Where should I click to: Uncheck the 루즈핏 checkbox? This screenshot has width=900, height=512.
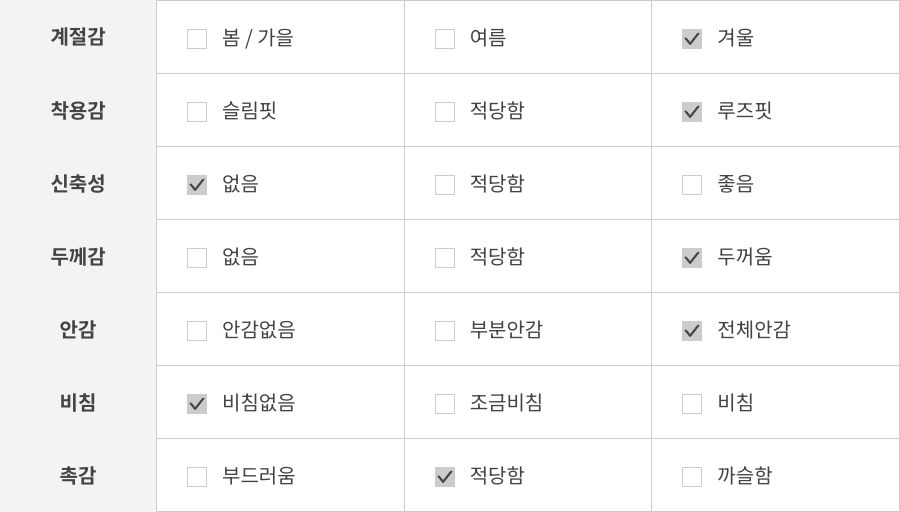click(x=692, y=112)
